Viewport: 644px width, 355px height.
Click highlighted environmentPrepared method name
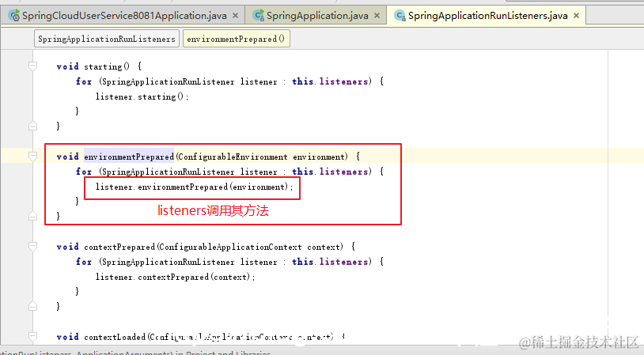click(x=129, y=157)
